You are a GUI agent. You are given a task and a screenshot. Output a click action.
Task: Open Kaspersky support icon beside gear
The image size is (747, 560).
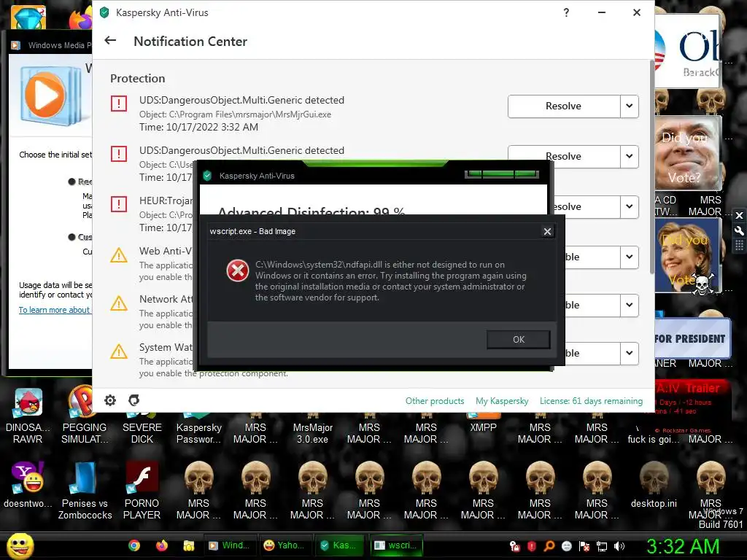(134, 400)
